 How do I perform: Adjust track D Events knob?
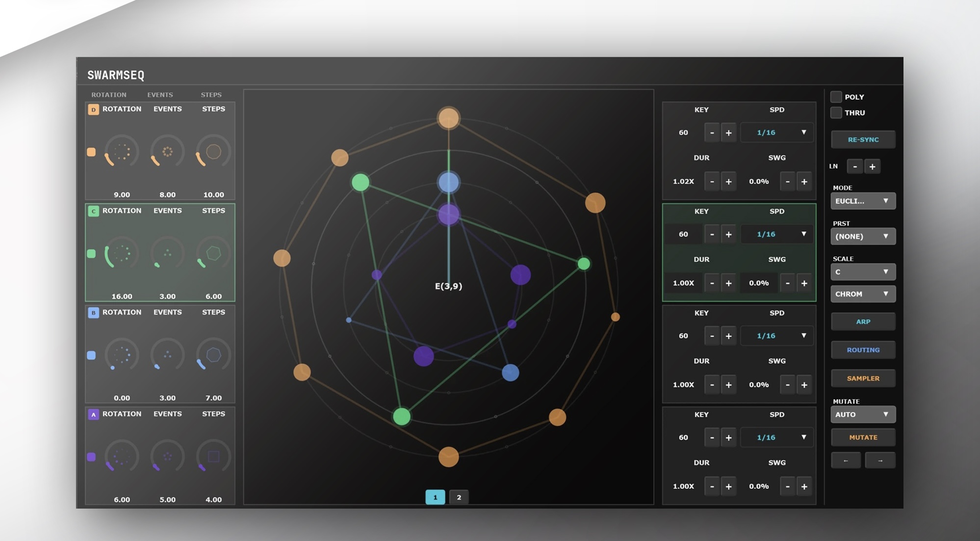click(x=167, y=152)
